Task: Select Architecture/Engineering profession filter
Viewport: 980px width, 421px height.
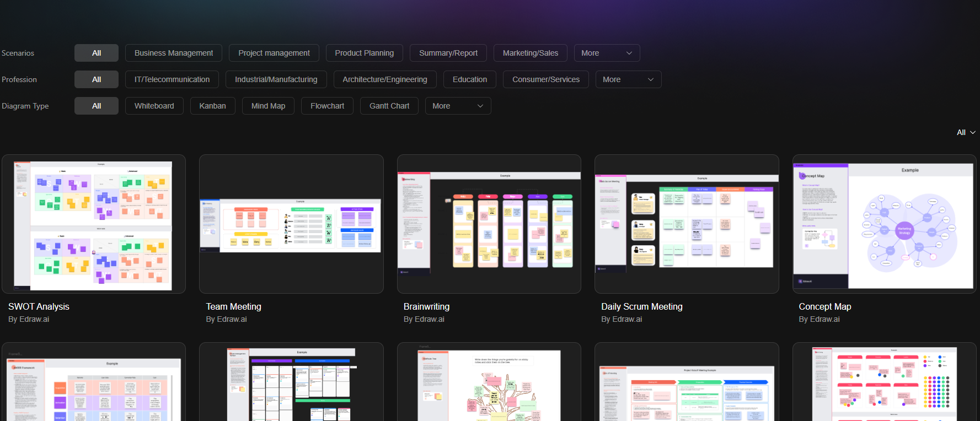Action: [x=385, y=79]
